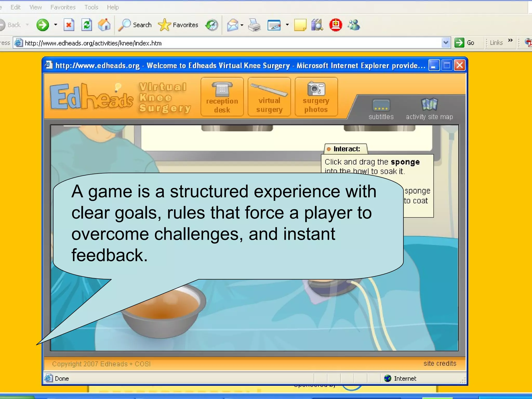Open the Edit menu
Viewport: 532px width, 399px height.
coord(15,7)
